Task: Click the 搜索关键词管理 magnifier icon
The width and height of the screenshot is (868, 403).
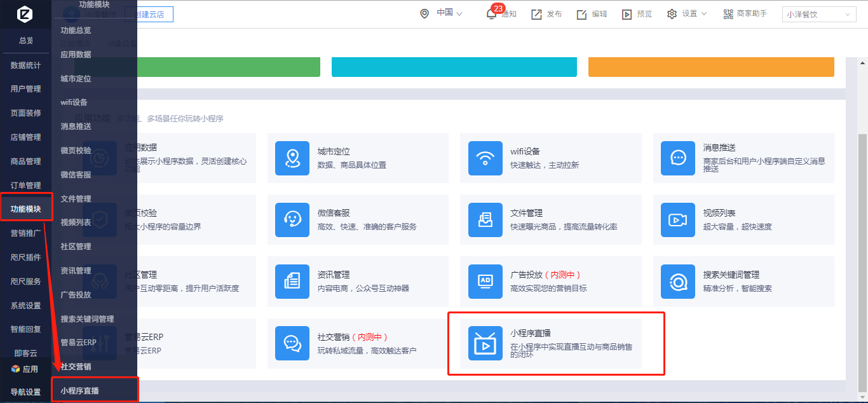Action: point(678,282)
